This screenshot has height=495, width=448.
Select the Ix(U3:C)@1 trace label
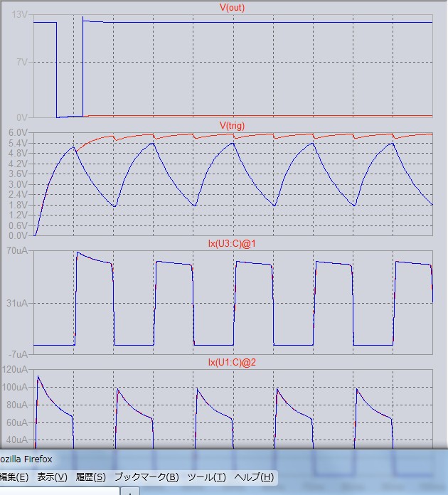pyautogui.click(x=232, y=244)
